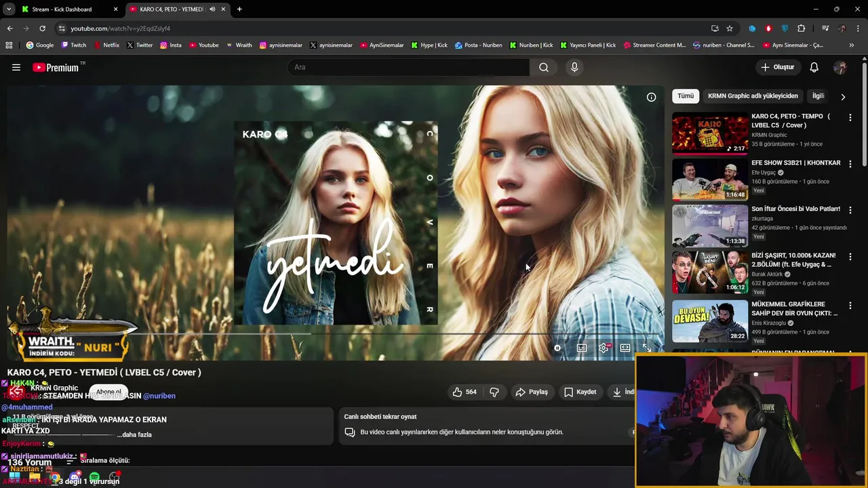Open options for KARO C4 TEMPO video
This screenshot has height=488, width=868.
[x=850, y=117]
